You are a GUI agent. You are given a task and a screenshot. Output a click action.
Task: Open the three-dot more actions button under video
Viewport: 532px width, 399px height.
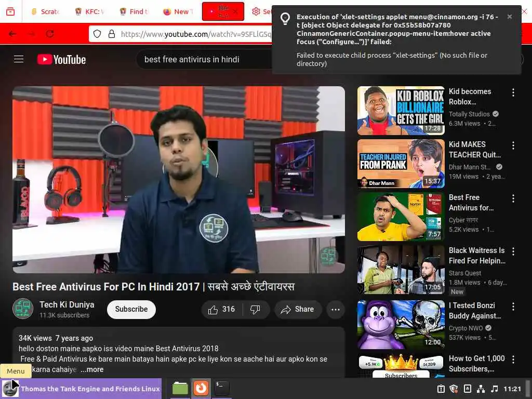pyautogui.click(x=336, y=310)
